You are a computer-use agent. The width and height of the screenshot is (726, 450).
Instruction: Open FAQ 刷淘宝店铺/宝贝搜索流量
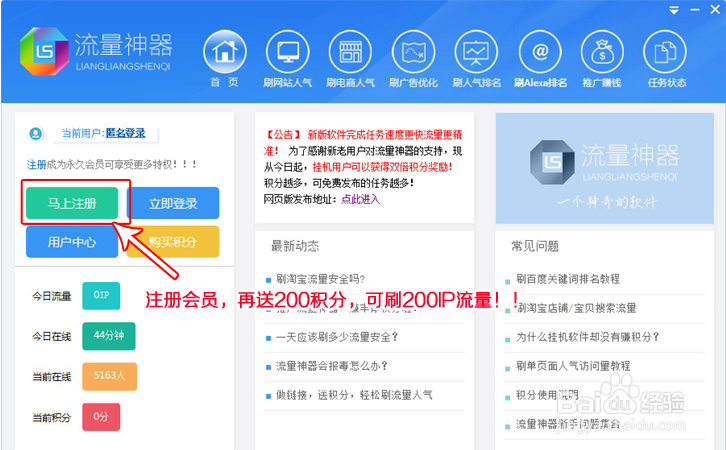pos(576,308)
